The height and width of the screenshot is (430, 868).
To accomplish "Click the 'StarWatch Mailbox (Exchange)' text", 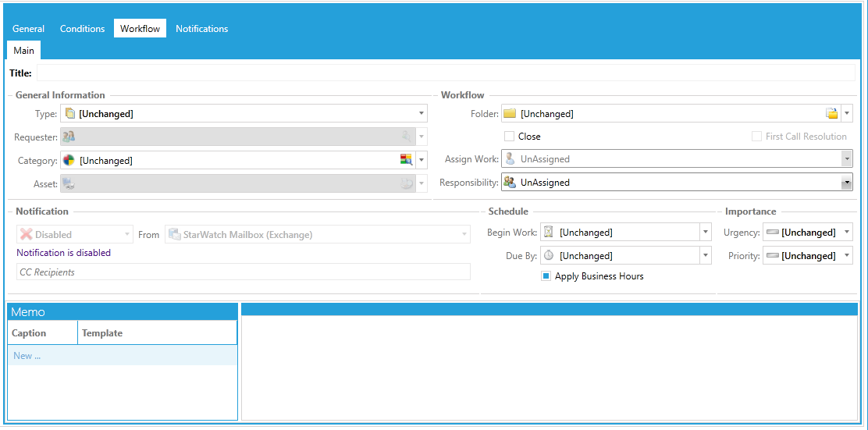I will pyautogui.click(x=248, y=234).
